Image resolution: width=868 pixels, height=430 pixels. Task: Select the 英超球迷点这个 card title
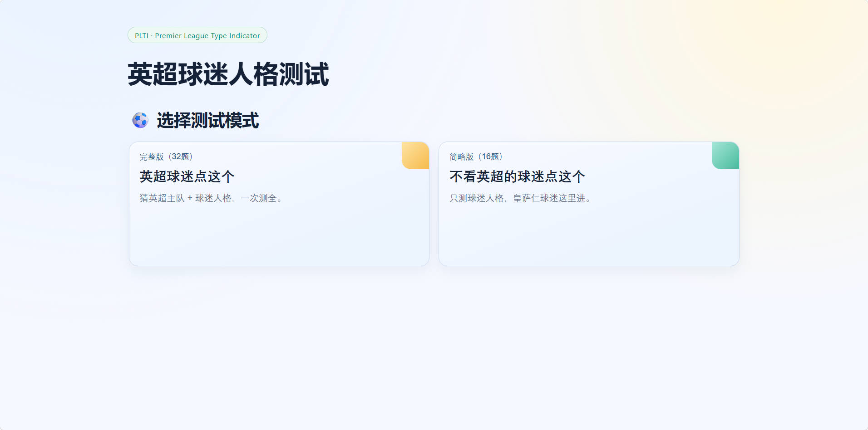point(187,176)
